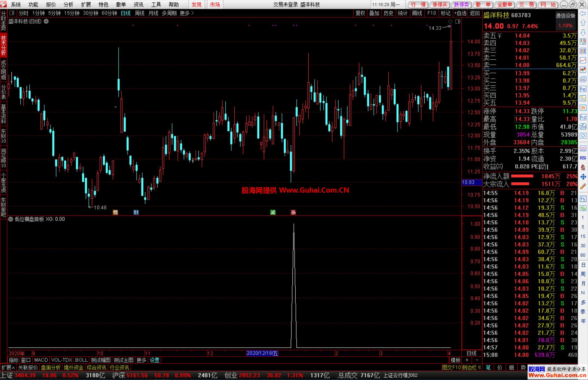Click the back arrow icon in right sidebar

click(x=583, y=14)
